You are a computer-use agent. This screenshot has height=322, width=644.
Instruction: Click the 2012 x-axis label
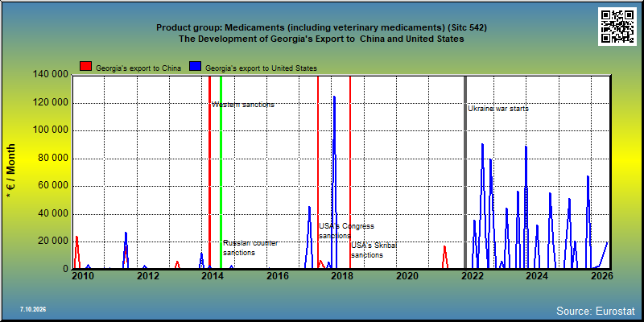pyautogui.click(x=148, y=275)
